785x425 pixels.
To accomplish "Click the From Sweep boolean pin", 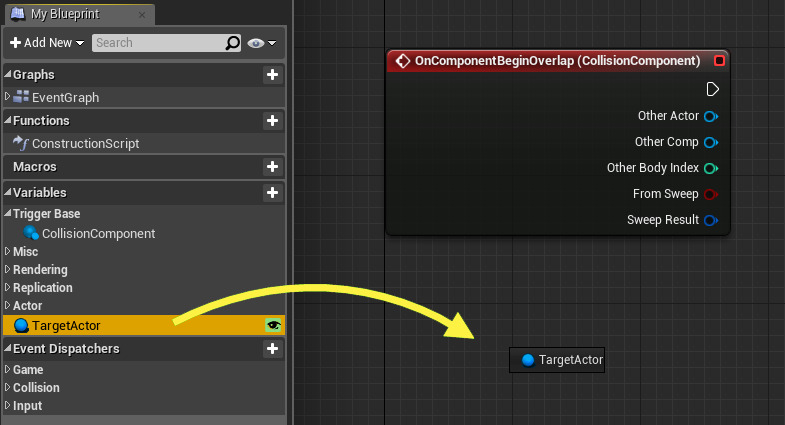I will coord(711,194).
